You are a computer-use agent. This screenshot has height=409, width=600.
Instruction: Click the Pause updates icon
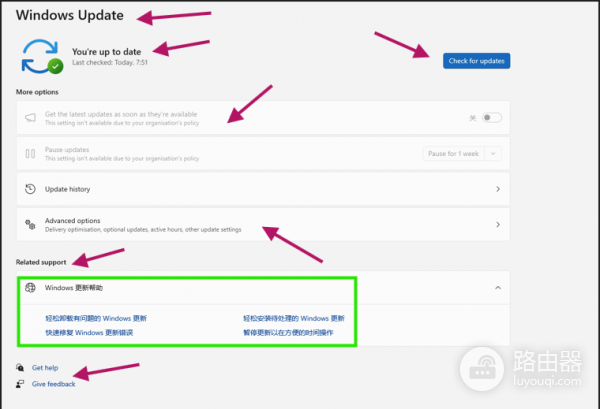point(30,153)
